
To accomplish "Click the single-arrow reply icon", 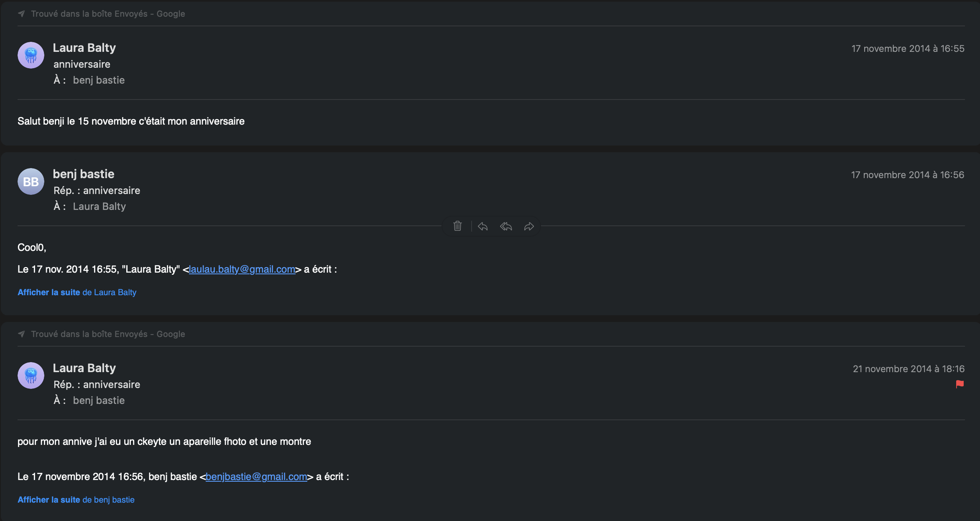I will pos(483,226).
